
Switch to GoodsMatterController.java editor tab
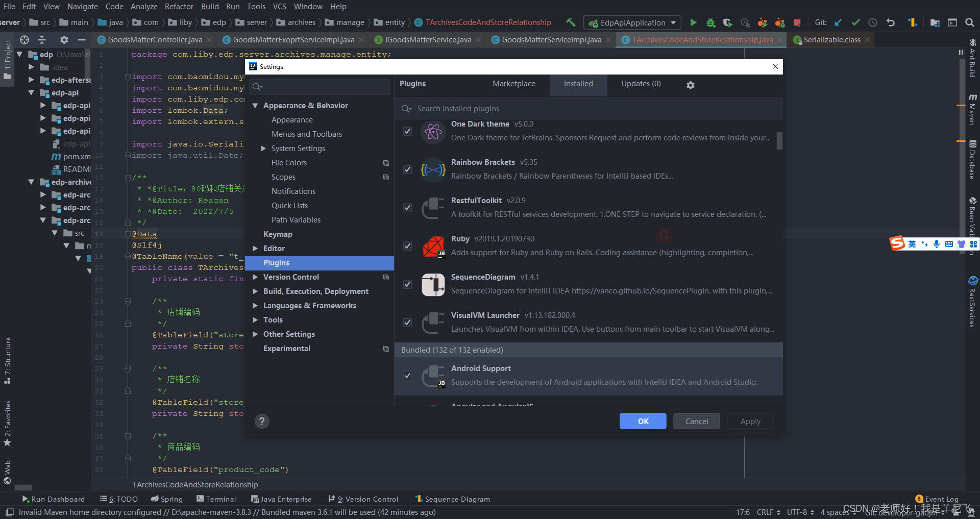(155, 39)
